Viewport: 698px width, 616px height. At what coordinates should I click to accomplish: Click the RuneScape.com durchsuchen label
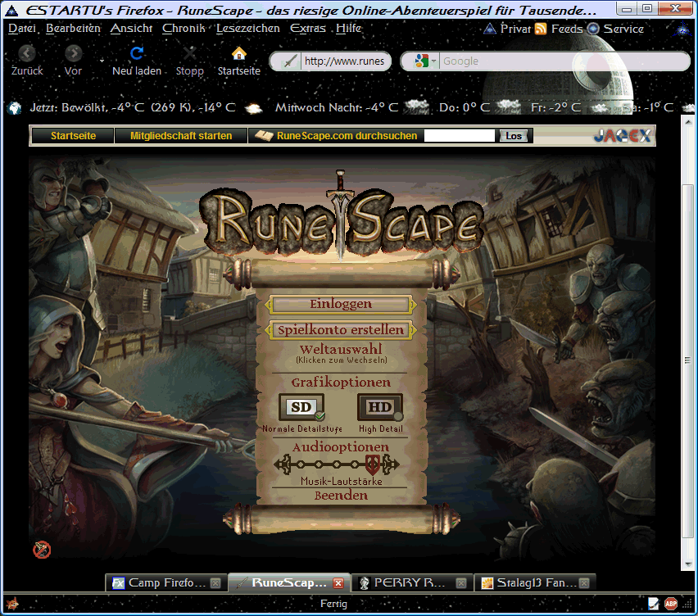347,136
